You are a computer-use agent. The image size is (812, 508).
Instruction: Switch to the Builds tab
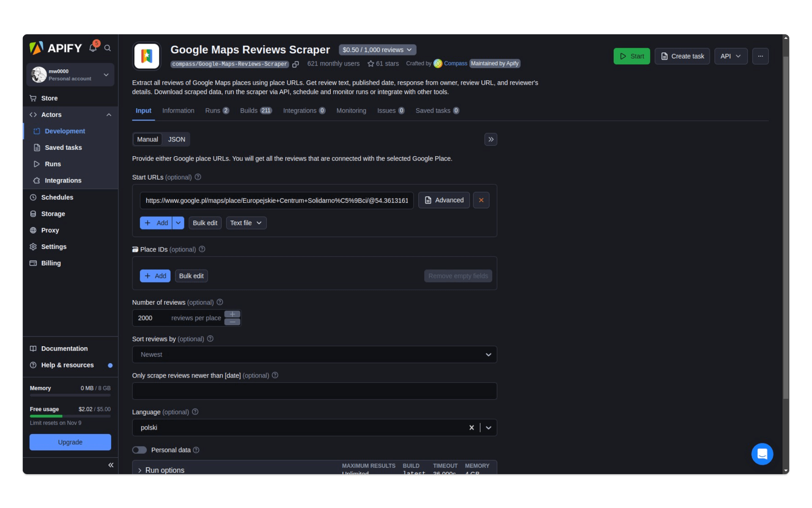pyautogui.click(x=256, y=110)
